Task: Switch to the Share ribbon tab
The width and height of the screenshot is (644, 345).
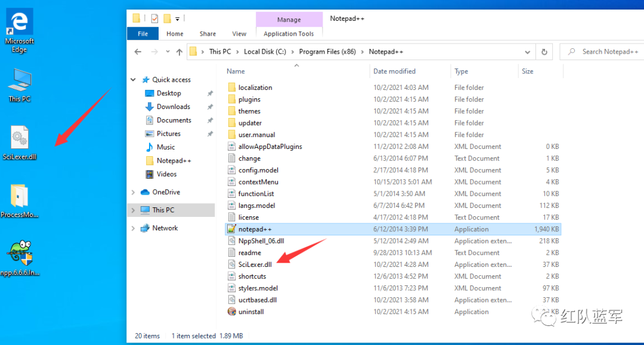Action: tap(208, 33)
